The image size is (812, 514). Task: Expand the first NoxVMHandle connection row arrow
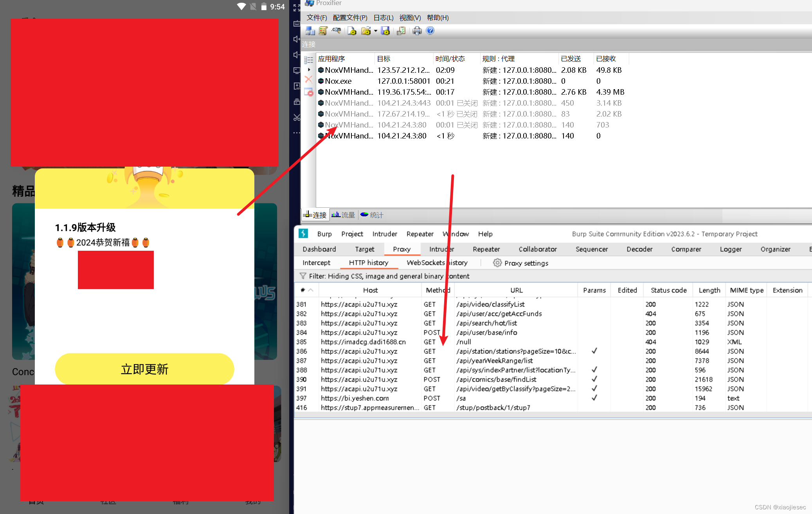point(309,70)
